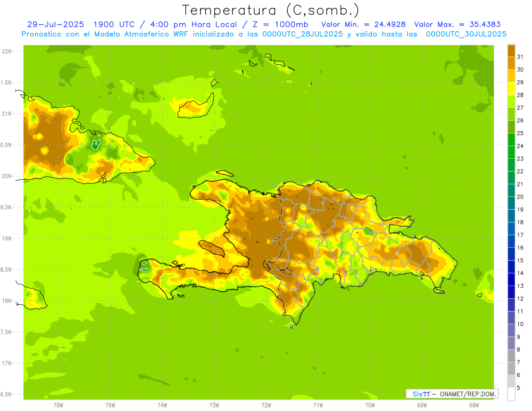The width and height of the screenshot is (532, 411).
Task: Click the "0000UTC_28JUL2025" initialization time
Action: click(x=303, y=34)
